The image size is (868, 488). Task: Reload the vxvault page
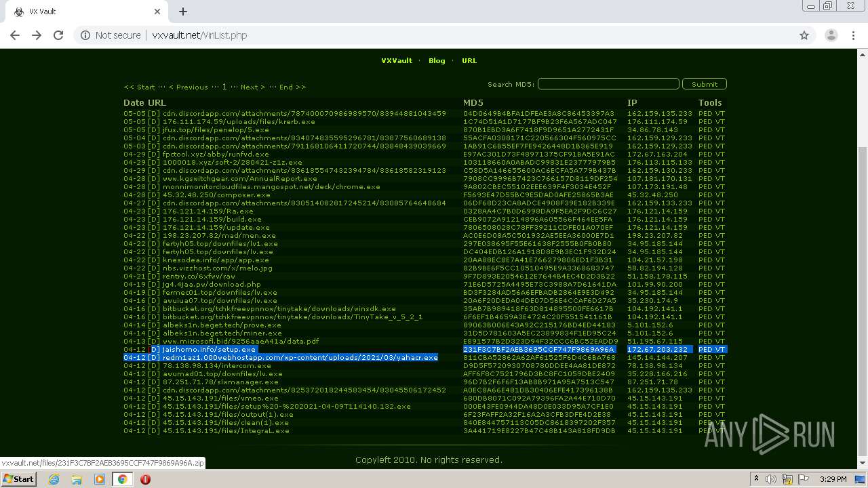tap(58, 35)
